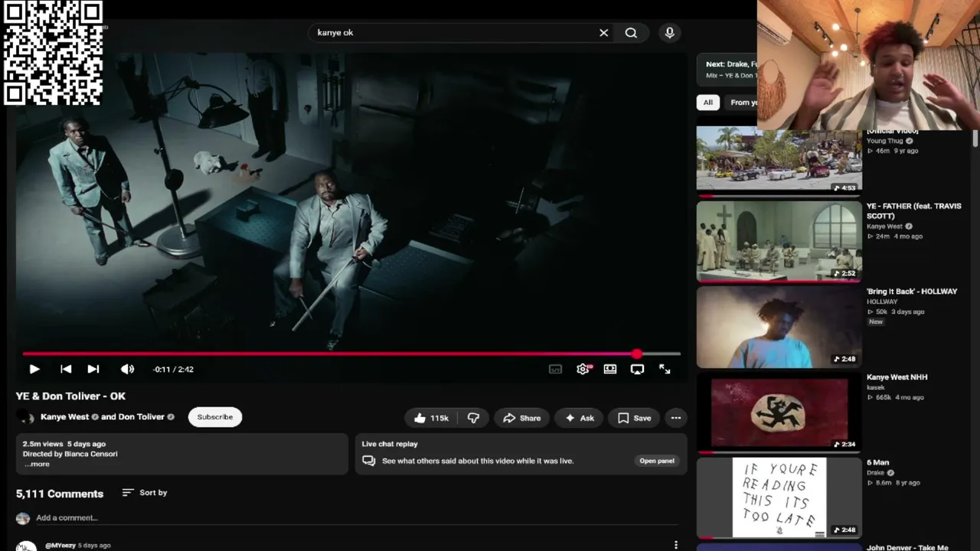Save the video to a playlist
The height and width of the screenshot is (551, 980).
634,418
